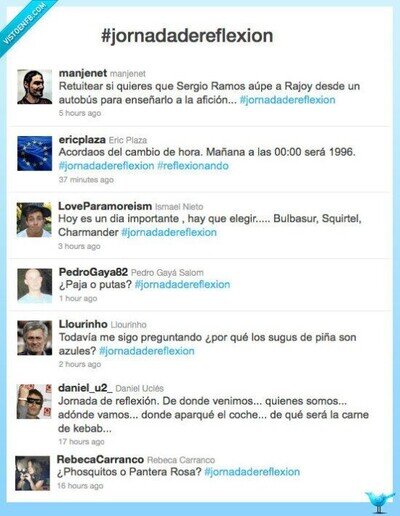Click hashtag in PedroGaya82's tweet

click(x=182, y=284)
